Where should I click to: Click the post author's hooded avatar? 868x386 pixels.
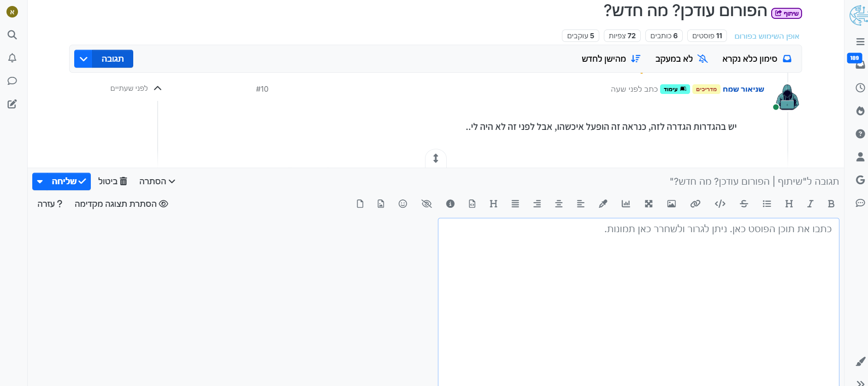(x=787, y=97)
